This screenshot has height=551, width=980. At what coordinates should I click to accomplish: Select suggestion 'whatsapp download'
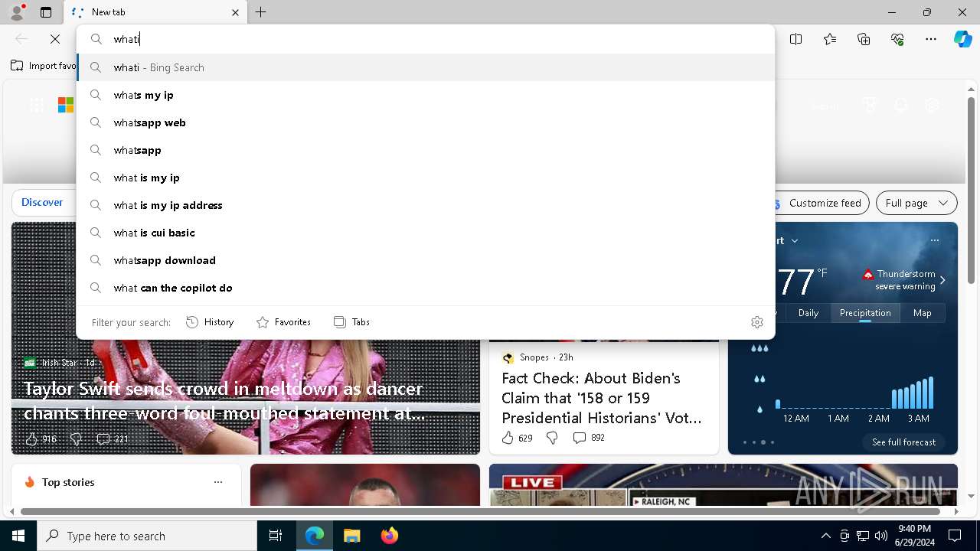pyautogui.click(x=426, y=260)
